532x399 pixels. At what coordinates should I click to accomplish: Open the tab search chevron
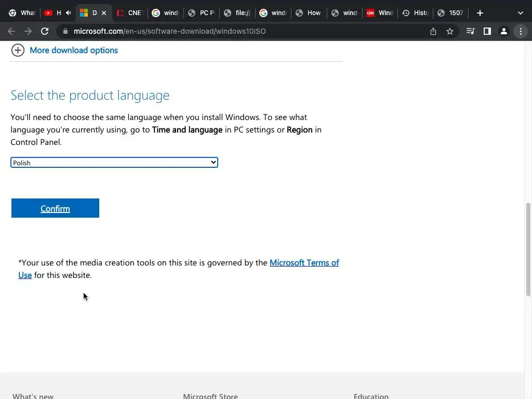[x=521, y=13]
